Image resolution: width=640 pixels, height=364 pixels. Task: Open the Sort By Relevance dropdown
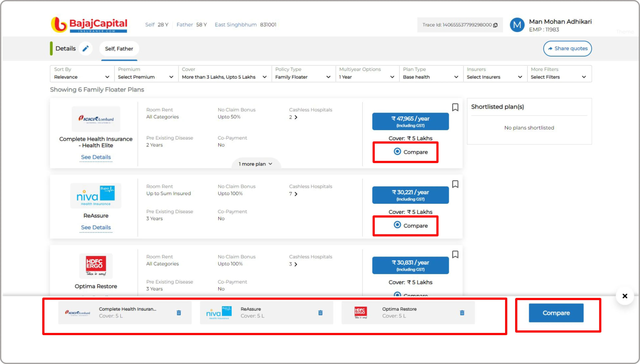coord(82,73)
